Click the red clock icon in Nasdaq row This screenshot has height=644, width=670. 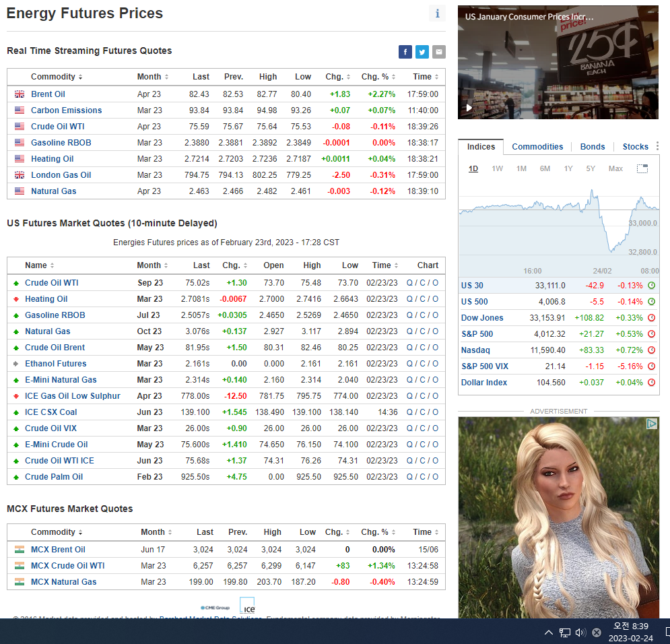click(652, 350)
